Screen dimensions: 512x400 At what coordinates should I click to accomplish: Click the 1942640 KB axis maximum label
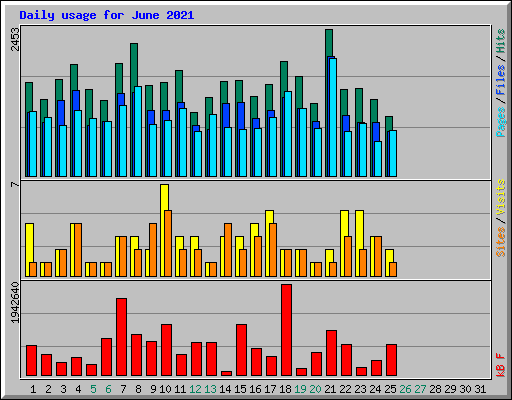15,303
